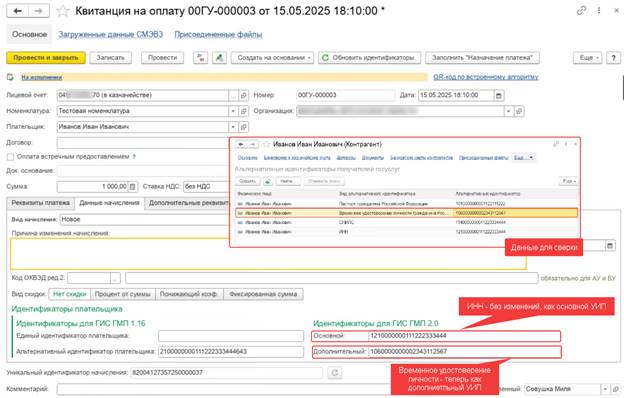624x398 pixels.
Task: Click the forward arrow next to document title
Action: 39,11
